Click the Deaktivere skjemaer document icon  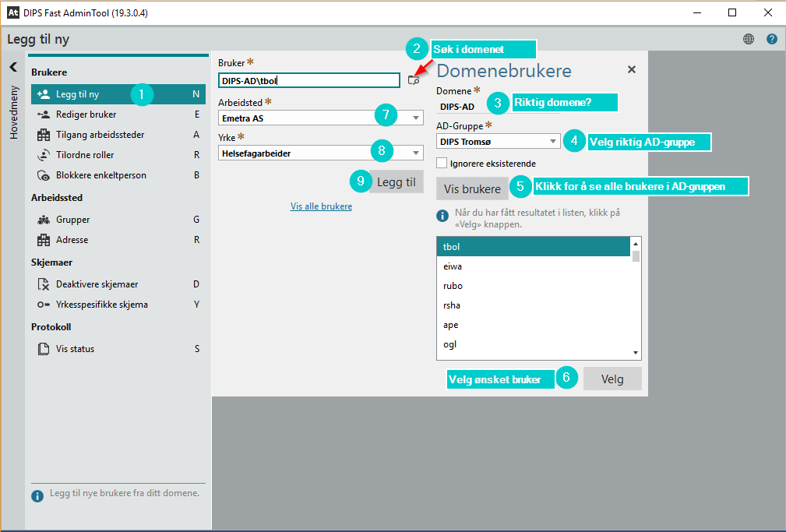click(44, 284)
